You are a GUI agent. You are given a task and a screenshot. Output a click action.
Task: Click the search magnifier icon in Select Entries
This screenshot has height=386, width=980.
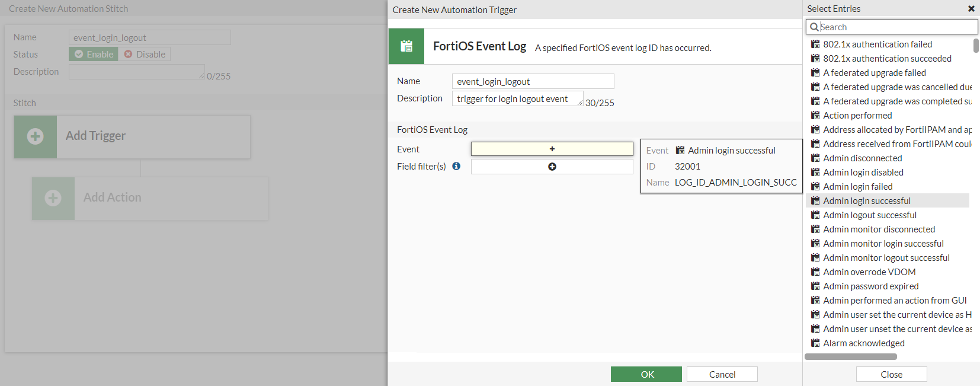tap(814, 27)
